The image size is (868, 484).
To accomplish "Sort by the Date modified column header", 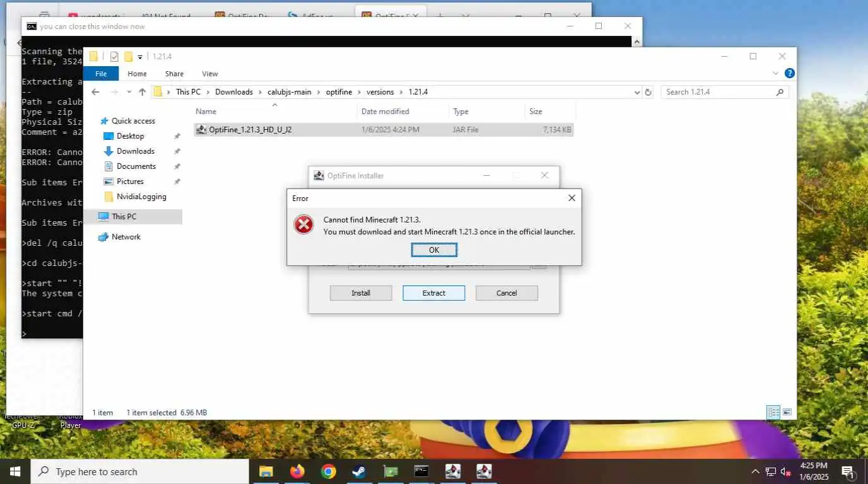I will (x=403, y=112).
